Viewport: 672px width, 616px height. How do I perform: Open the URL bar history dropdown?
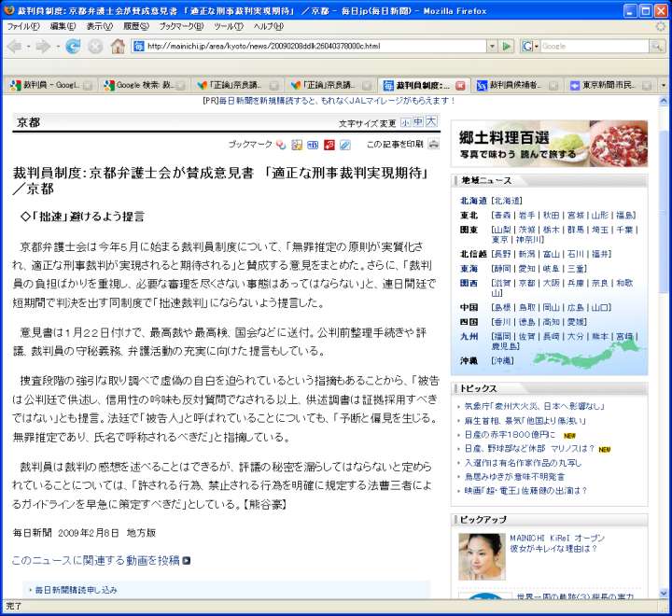click(491, 46)
